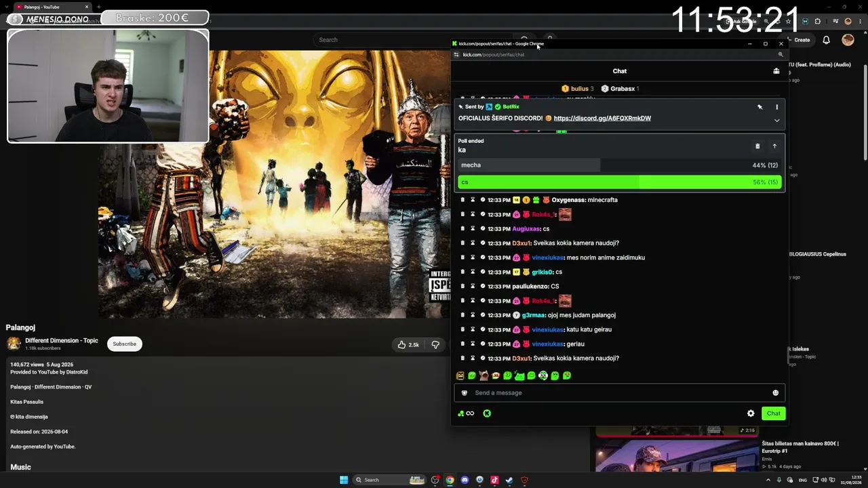Timeout user Augiuxas via hourglass icon
The width and height of the screenshot is (868, 488).
(473, 229)
